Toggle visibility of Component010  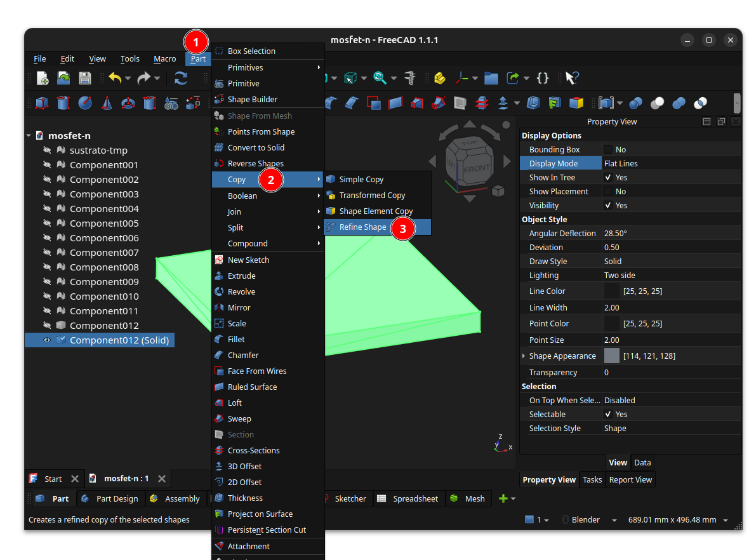[47, 297]
